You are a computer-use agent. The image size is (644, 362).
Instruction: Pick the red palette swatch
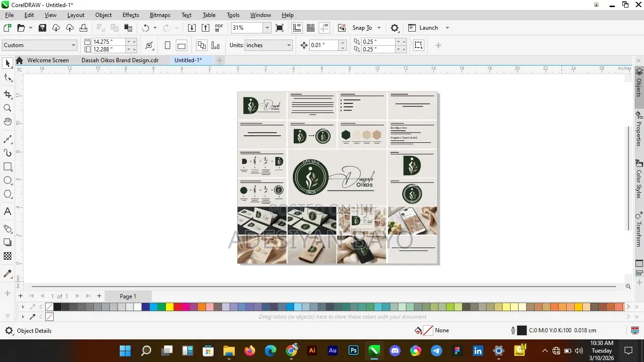point(178,307)
